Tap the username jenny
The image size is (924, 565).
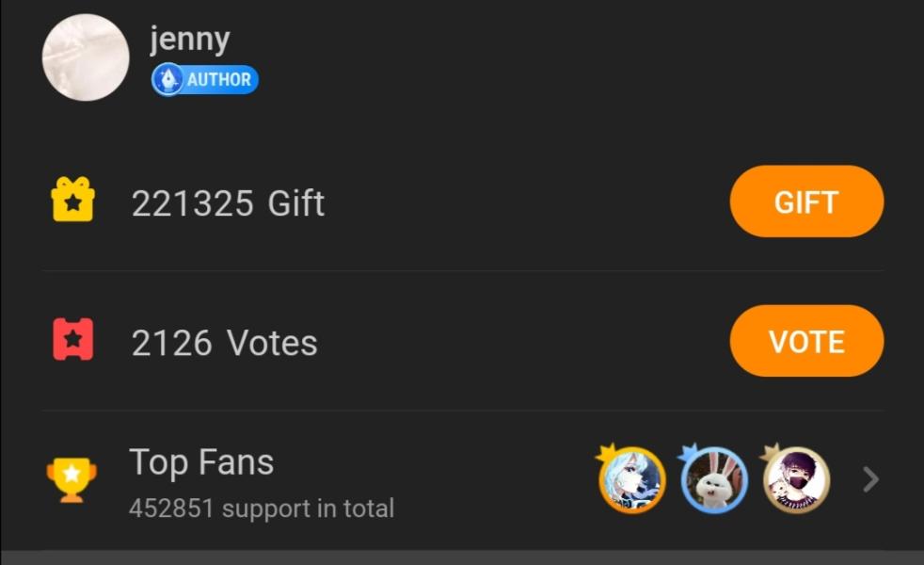[189, 40]
